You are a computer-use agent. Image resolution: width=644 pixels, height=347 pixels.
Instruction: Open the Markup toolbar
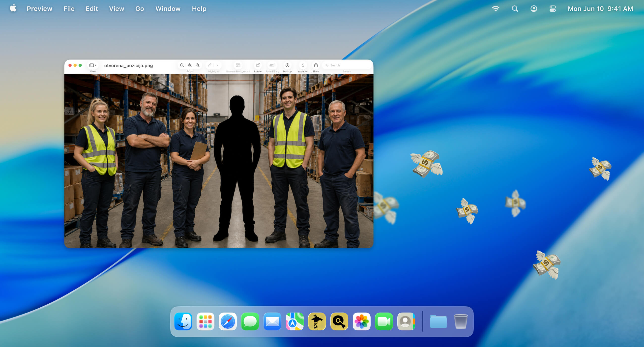[287, 65]
